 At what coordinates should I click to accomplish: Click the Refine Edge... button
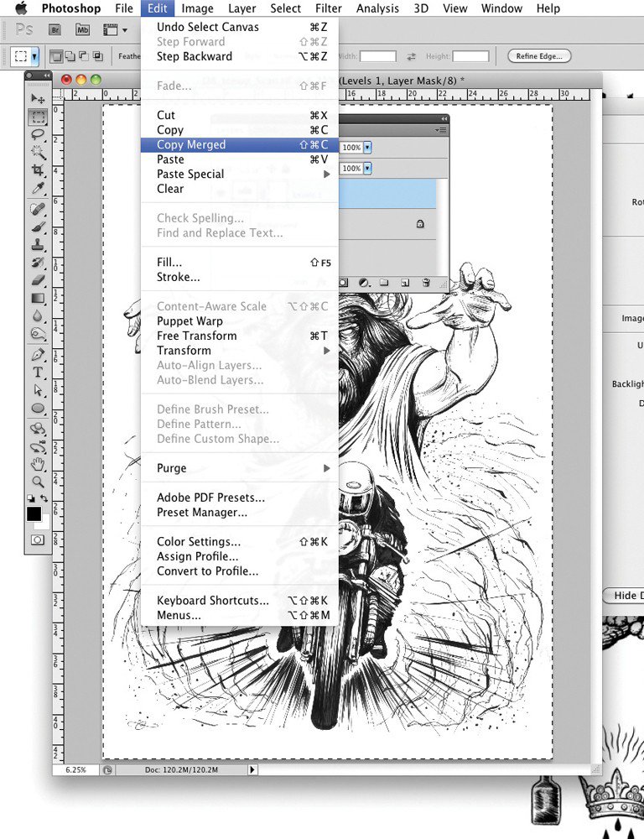click(539, 55)
